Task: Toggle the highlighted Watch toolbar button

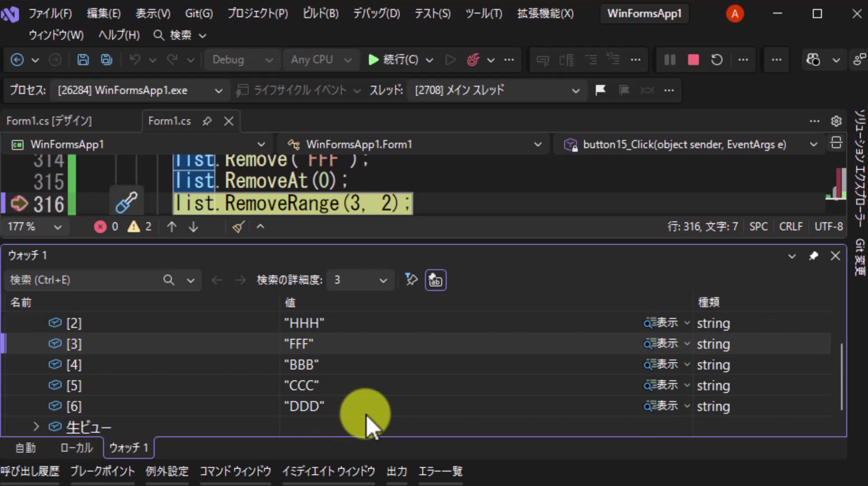Action: (435, 280)
